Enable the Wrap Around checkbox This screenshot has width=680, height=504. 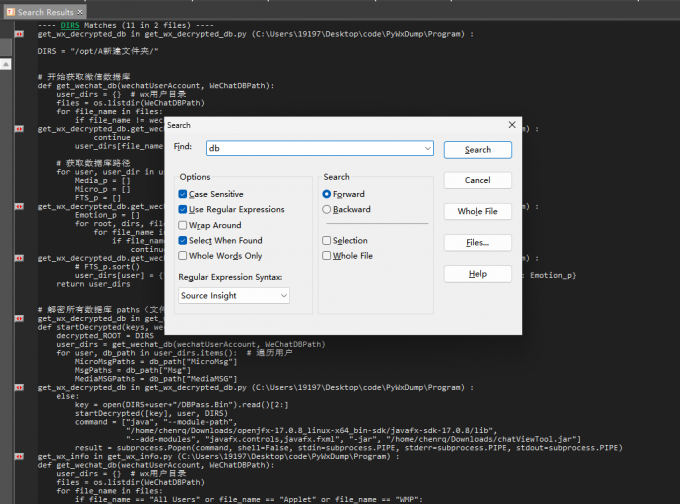(x=183, y=225)
